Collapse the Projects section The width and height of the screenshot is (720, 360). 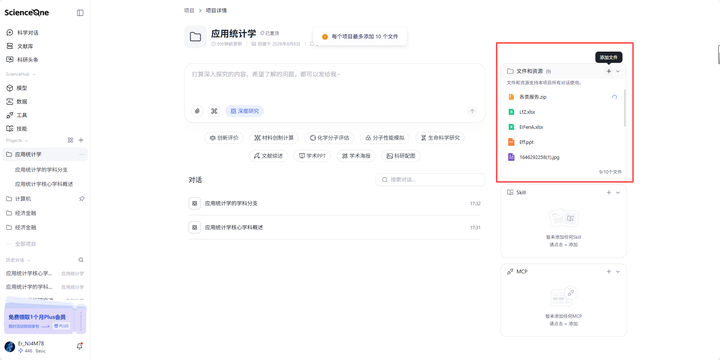click(x=27, y=141)
